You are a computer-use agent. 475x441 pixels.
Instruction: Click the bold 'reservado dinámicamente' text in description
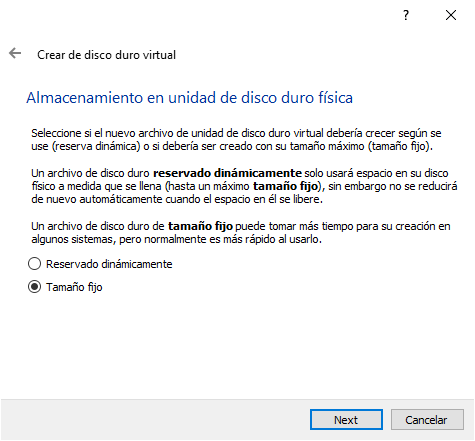pos(227,173)
